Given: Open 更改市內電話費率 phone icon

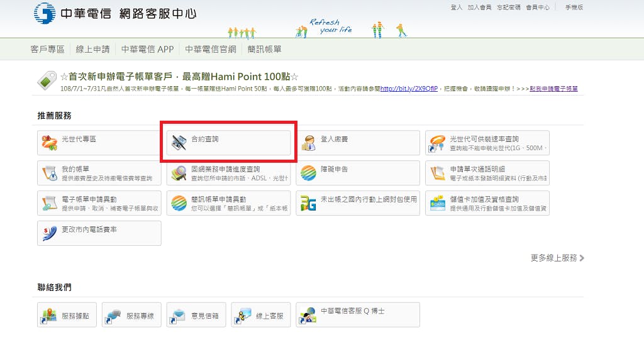Looking at the screenshot, I should (50, 234).
